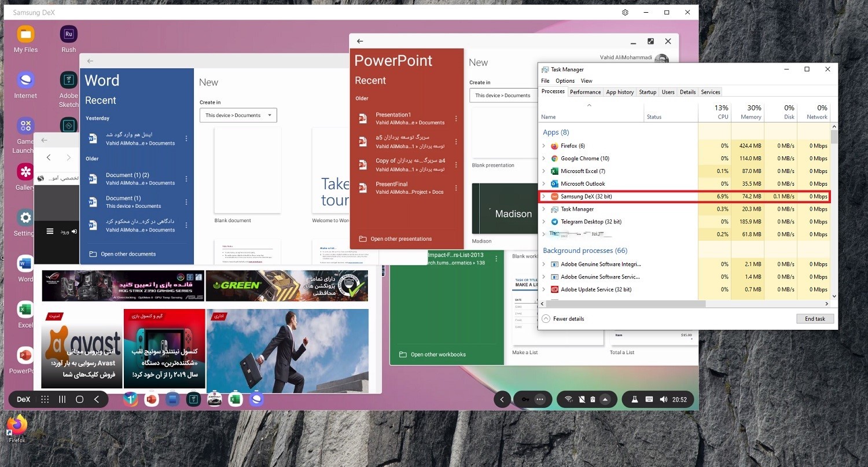Switch to Adobe Sketch in DeX taskbar
The height and width of the screenshot is (467, 868).
pyautogui.click(x=193, y=399)
